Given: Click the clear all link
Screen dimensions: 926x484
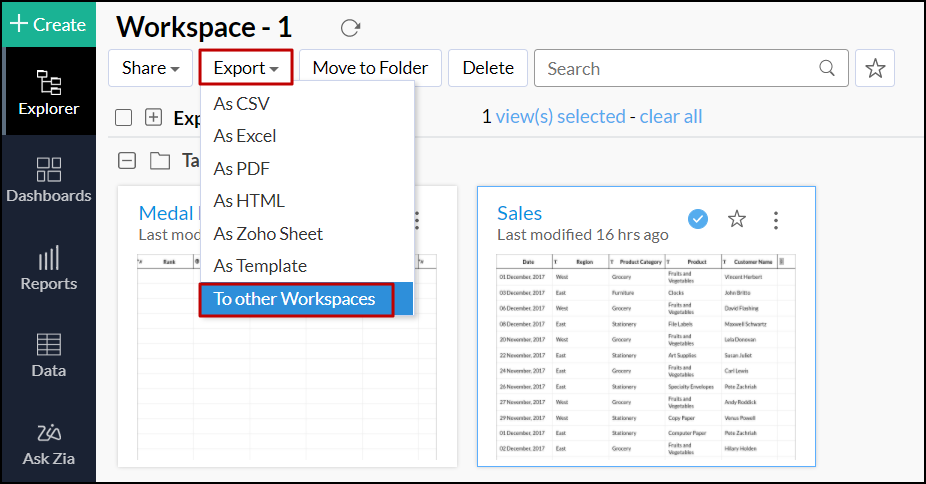Looking at the screenshot, I should click(x=671, y=116).
